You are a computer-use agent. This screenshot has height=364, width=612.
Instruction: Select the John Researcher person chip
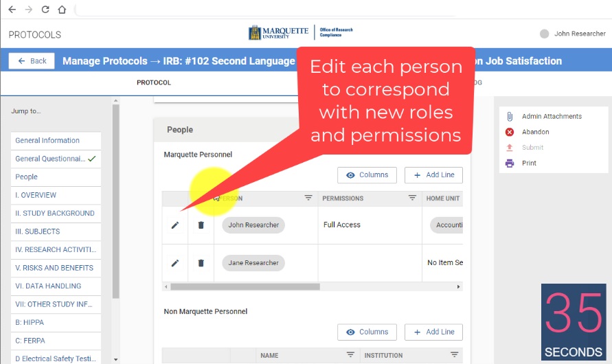click(253, 225)
